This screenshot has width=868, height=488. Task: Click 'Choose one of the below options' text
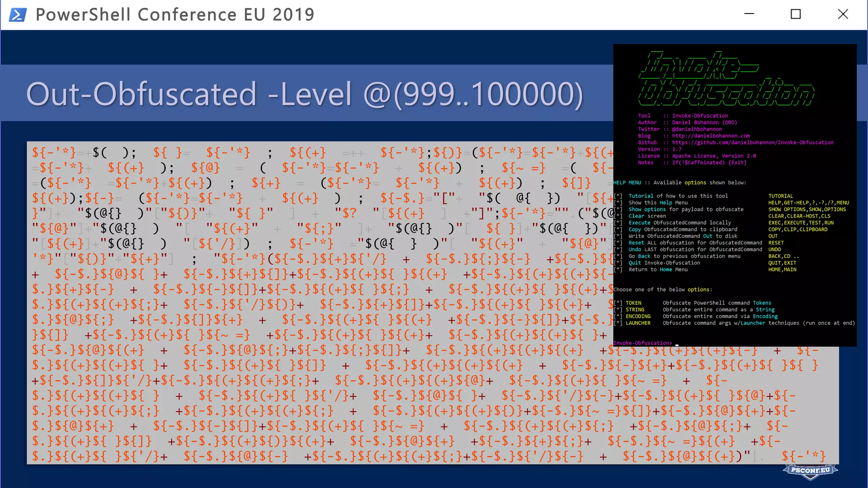pyautogui.click(x=662, y=290)
